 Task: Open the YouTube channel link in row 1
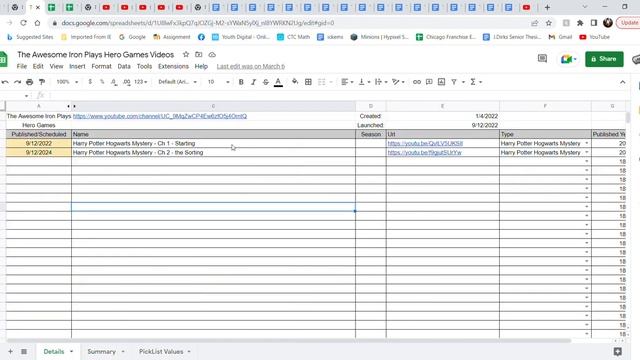point(160,116)
